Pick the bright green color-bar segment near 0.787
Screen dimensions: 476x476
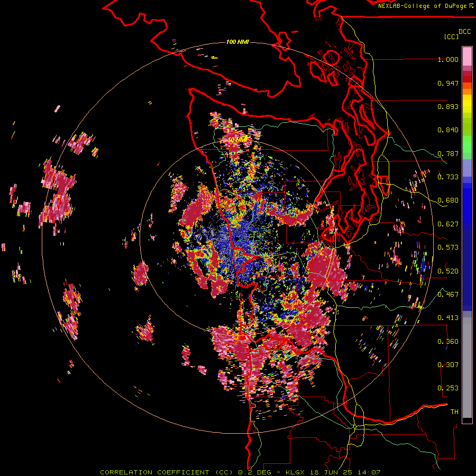coord(467,144)
